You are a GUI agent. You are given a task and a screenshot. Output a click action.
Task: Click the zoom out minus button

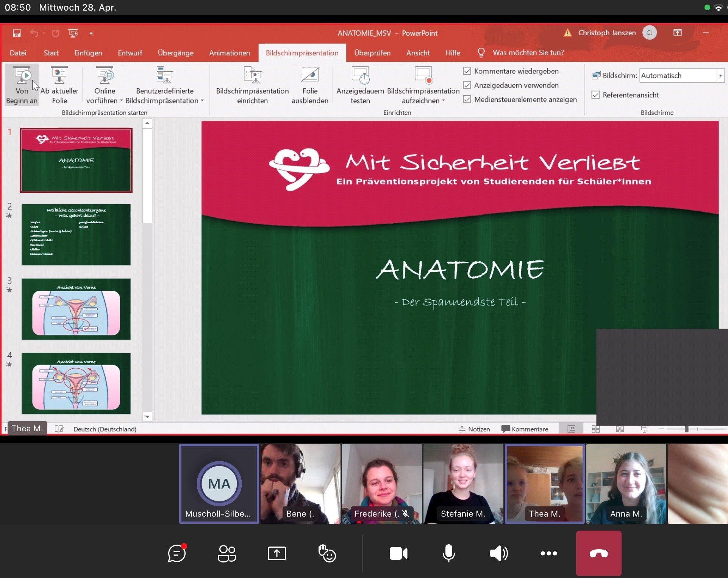tap(661, 429)
